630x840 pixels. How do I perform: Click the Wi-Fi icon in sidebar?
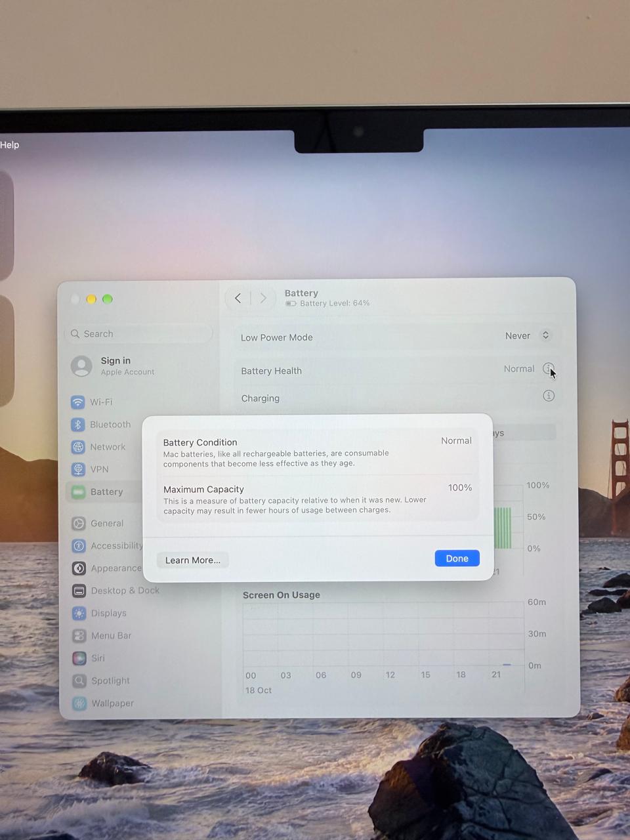tap(78, 402)
